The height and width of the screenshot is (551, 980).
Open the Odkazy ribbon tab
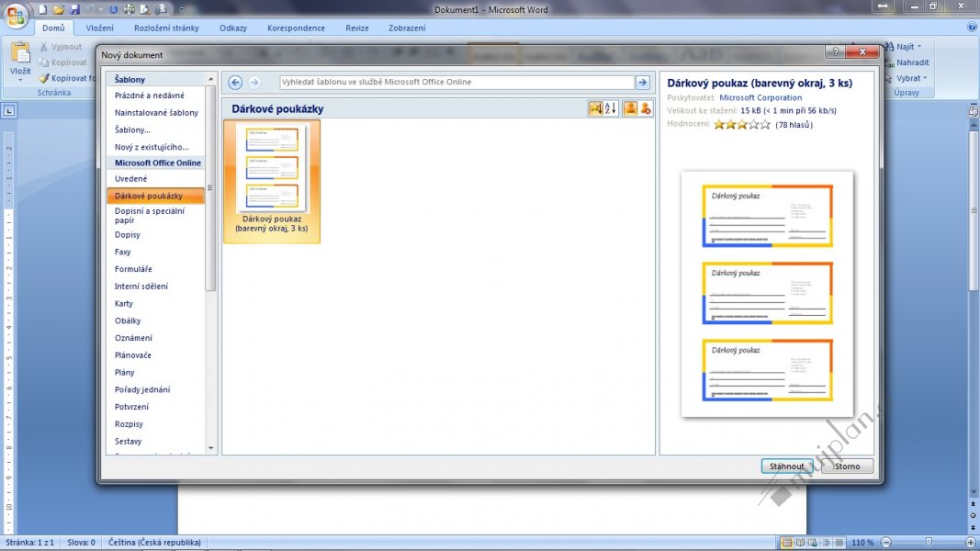coord(233,28)
